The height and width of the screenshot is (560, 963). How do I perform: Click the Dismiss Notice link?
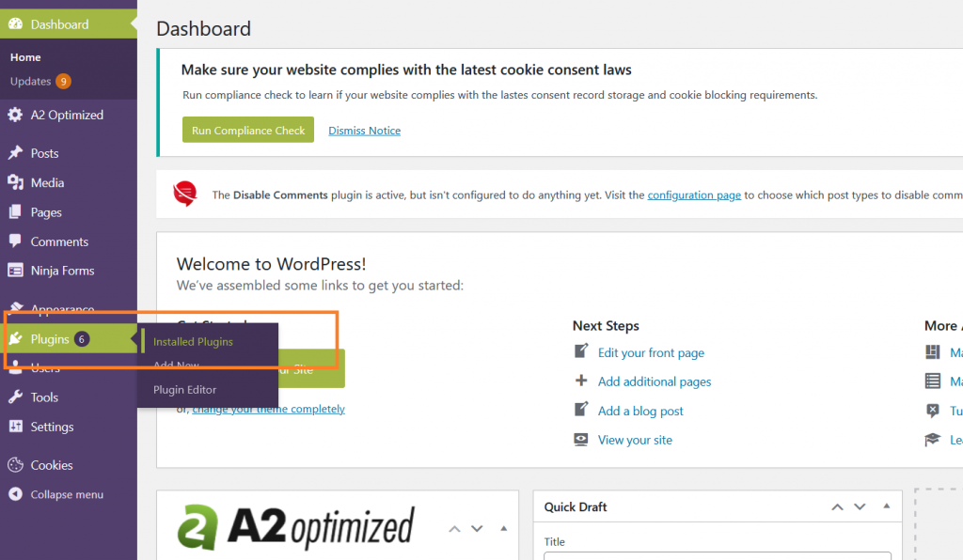pos(364,131)
